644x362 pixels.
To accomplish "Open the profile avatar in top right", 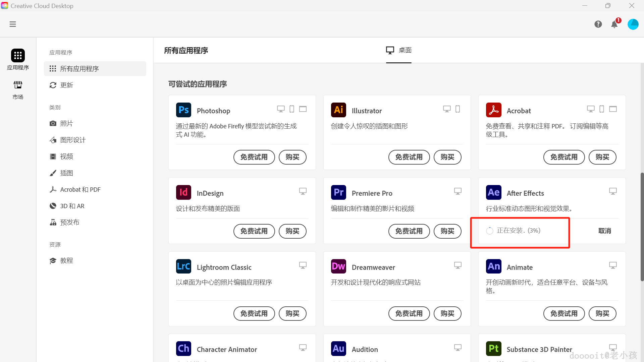I will pyautogui.click(x=633, y=24).
